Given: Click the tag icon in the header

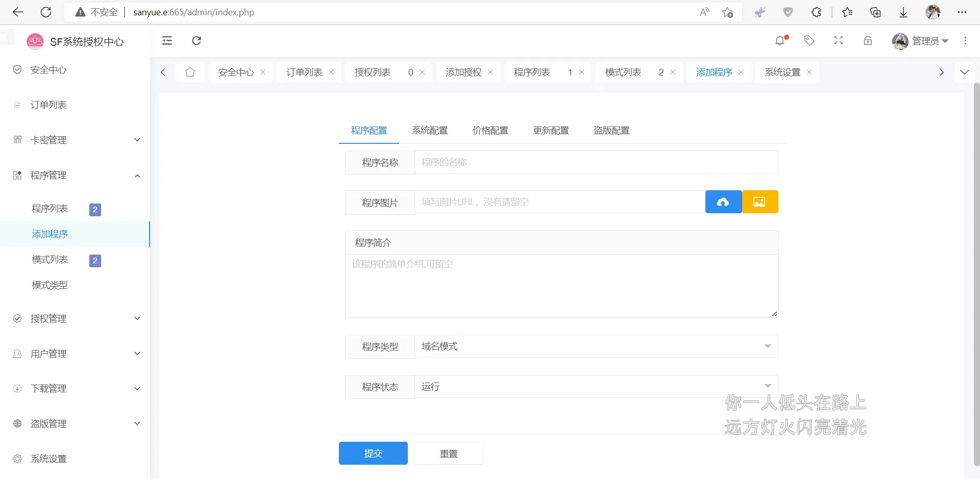Looking at the screenshot, I should [809, 41].
